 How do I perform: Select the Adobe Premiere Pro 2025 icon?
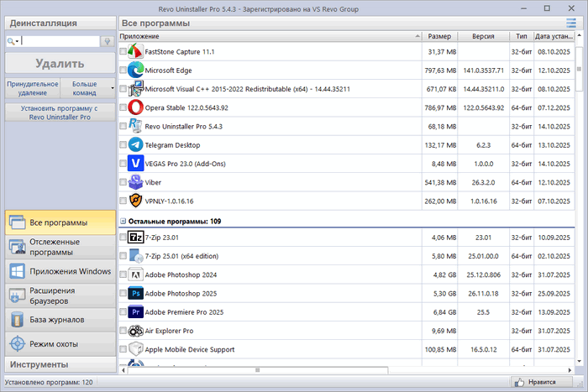tap(135, 311)
